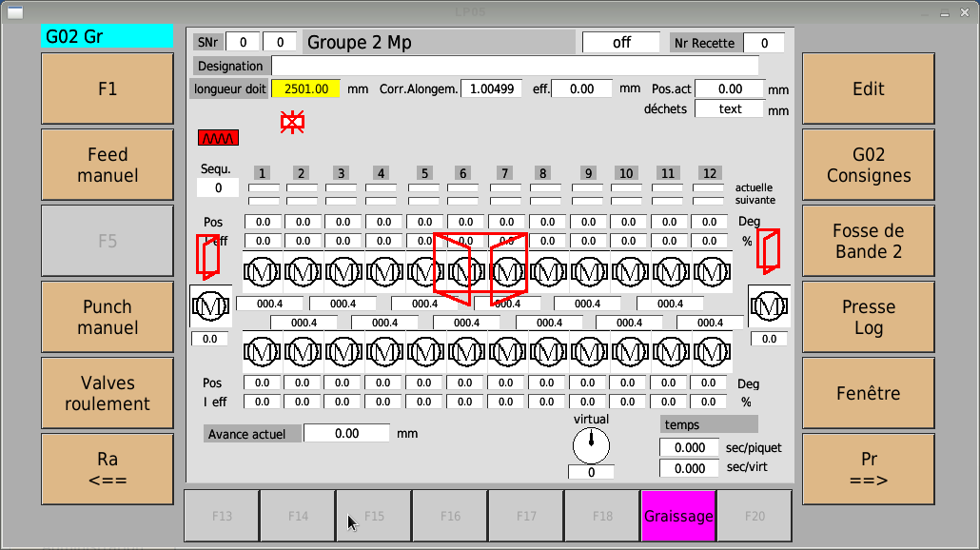Click the virtual clock dial

591,444
